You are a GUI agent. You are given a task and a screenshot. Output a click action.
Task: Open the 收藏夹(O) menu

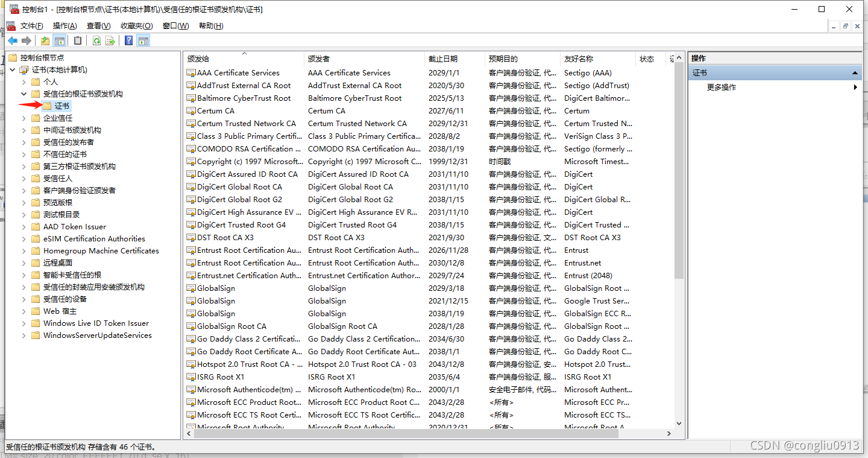tap(136, 26)
